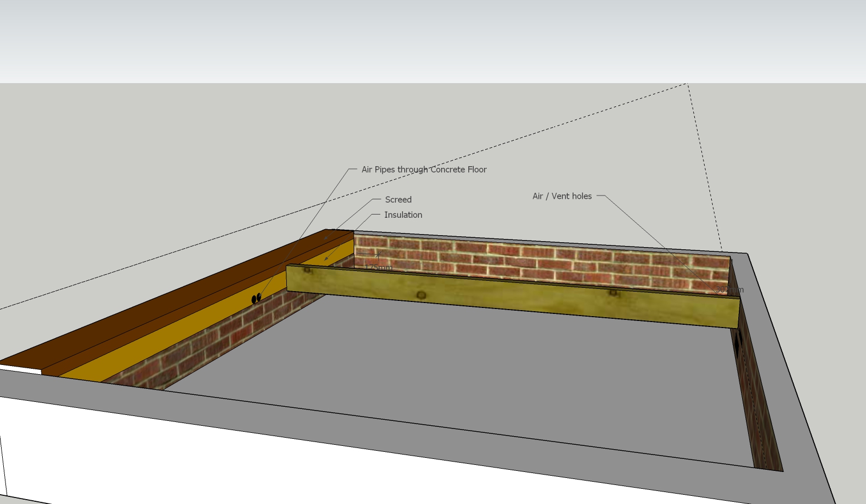Select the 'Insulation' text label

(x=403, y=215)
